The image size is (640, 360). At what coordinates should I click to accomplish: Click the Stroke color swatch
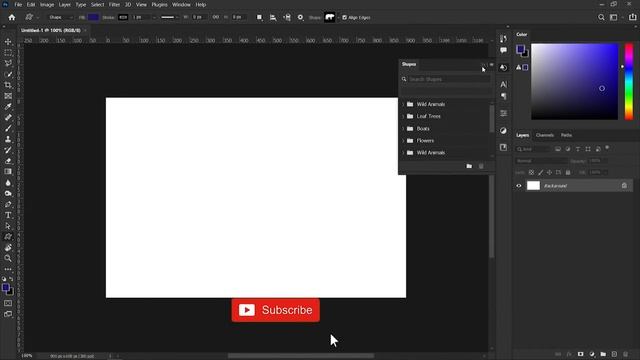[123, 18]
